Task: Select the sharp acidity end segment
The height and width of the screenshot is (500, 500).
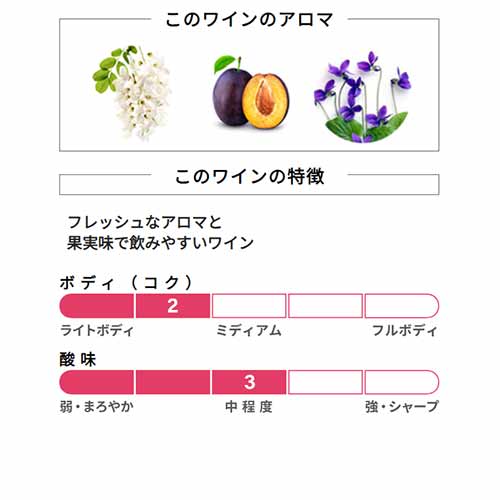Action: (402, 382)
